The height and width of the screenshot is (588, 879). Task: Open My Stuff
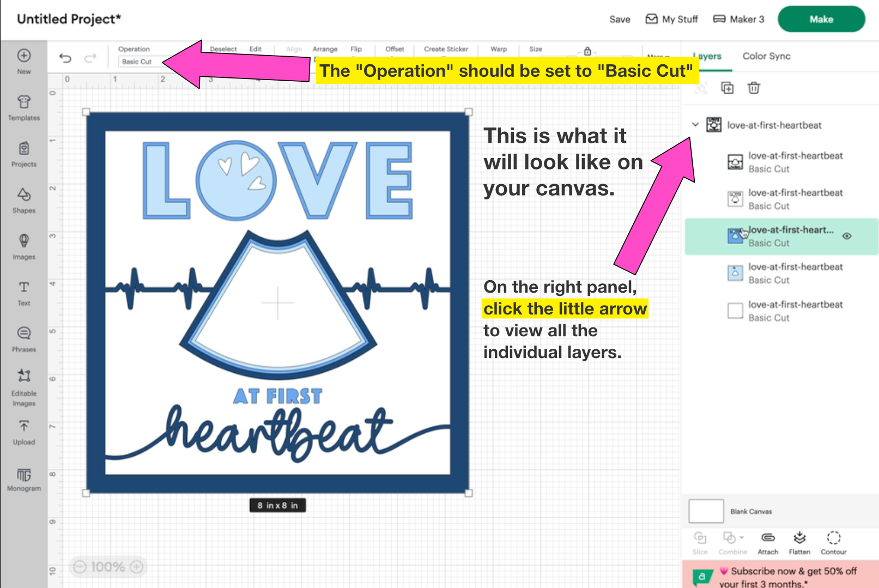[x=671, y=19]
